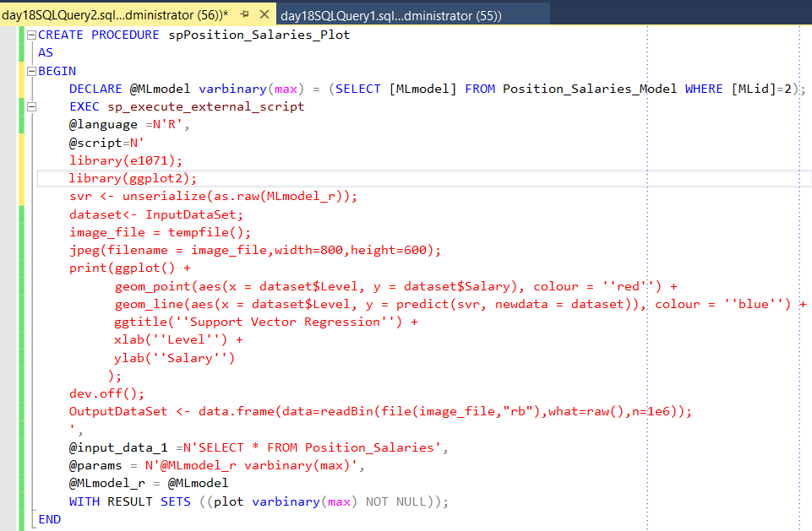Click dataset<- InputDataSet; line
Image resolution: width=812 pixels, height=531 pixels.
155,214
